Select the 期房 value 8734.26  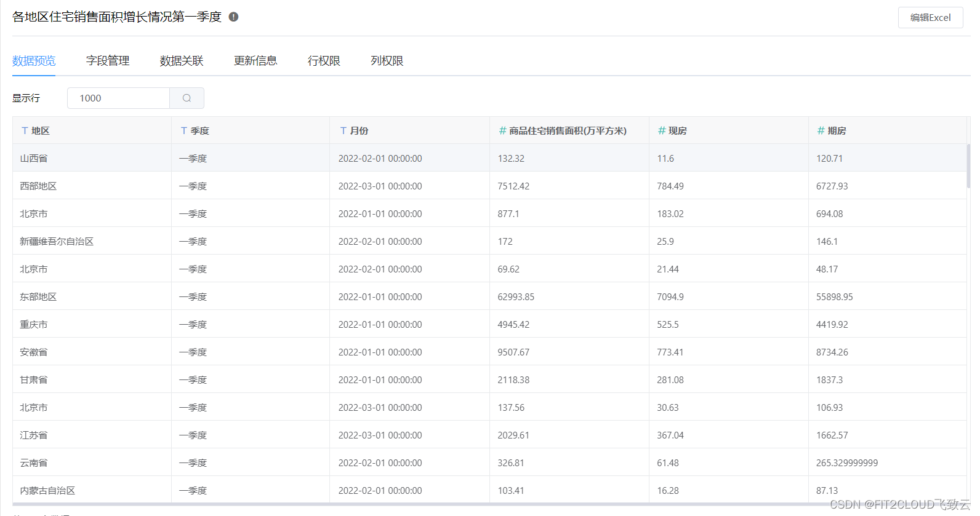tap(832, 352)
